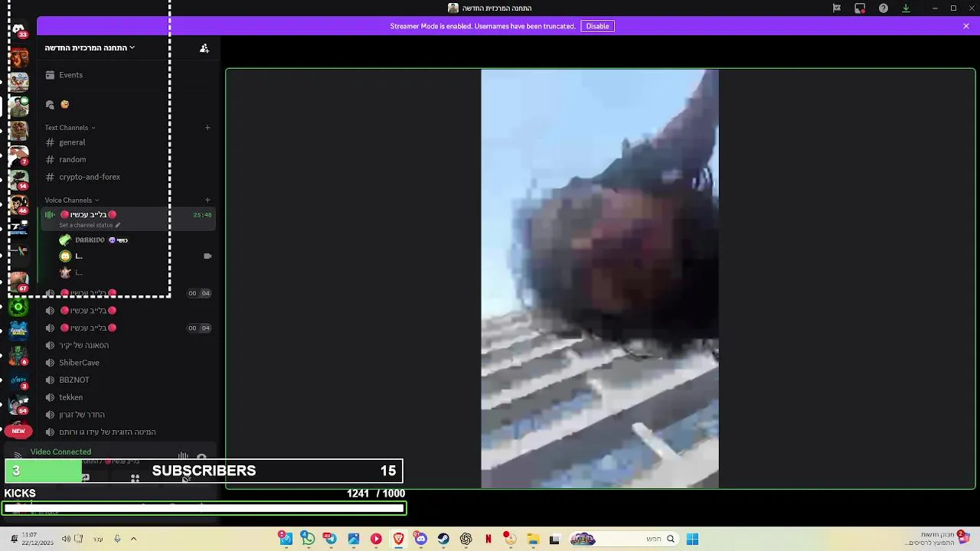Open File Explorer from the taskbar
The image size is (980, 551).
point(533,539)
